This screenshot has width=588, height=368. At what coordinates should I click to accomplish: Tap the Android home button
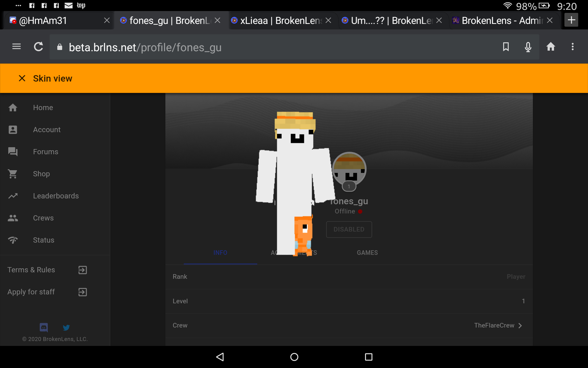[x=294, y=357]
